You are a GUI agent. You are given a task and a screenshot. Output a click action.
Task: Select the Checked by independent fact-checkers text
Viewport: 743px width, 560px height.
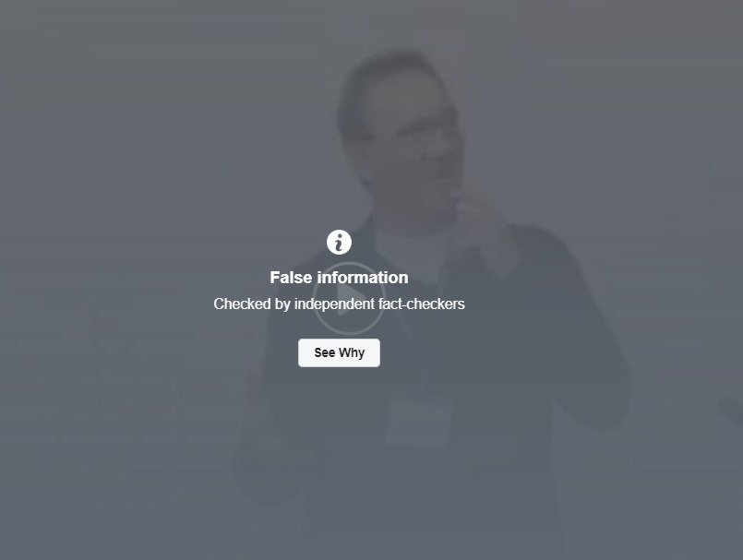tap(339, 304)
